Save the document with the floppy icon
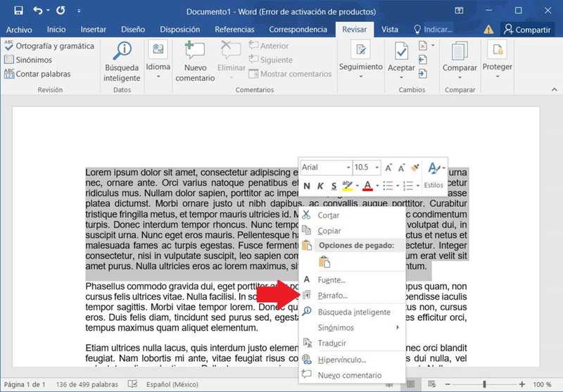 pos(18,11)
